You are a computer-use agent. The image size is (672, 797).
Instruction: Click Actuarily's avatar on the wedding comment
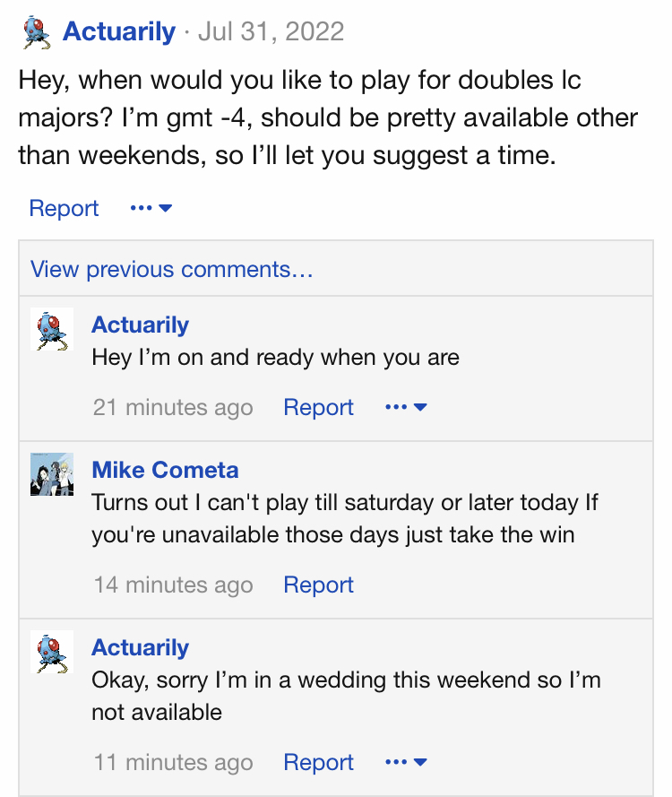coord(52,652)
